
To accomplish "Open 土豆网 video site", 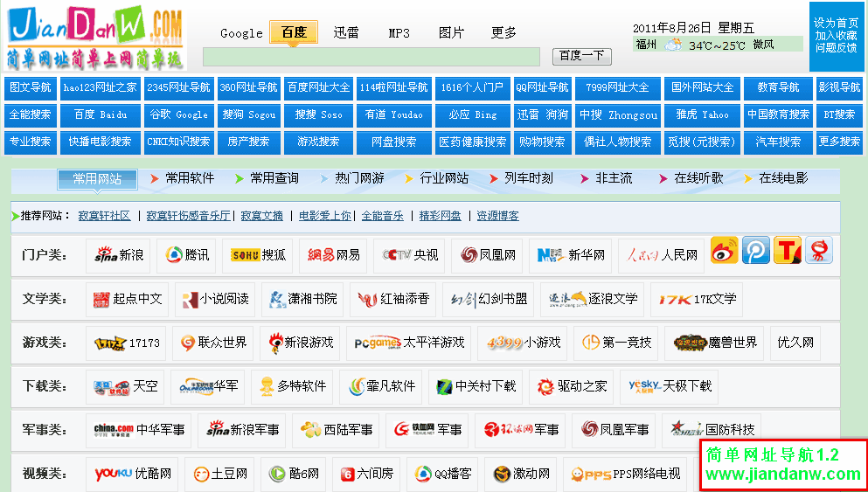I will coord(219,475).
